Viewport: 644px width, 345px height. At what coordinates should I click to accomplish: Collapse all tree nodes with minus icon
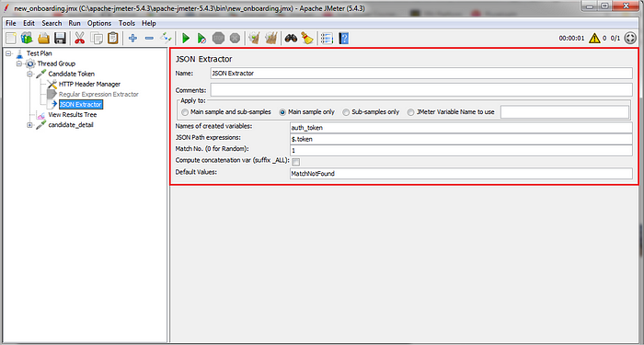pos(149,39)
